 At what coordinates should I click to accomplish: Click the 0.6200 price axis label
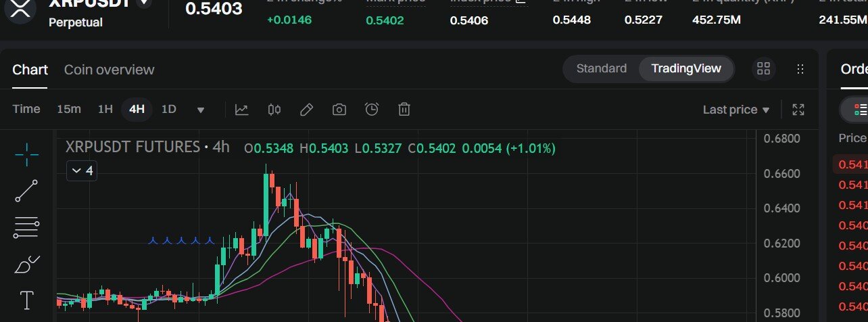pos(781,243)
